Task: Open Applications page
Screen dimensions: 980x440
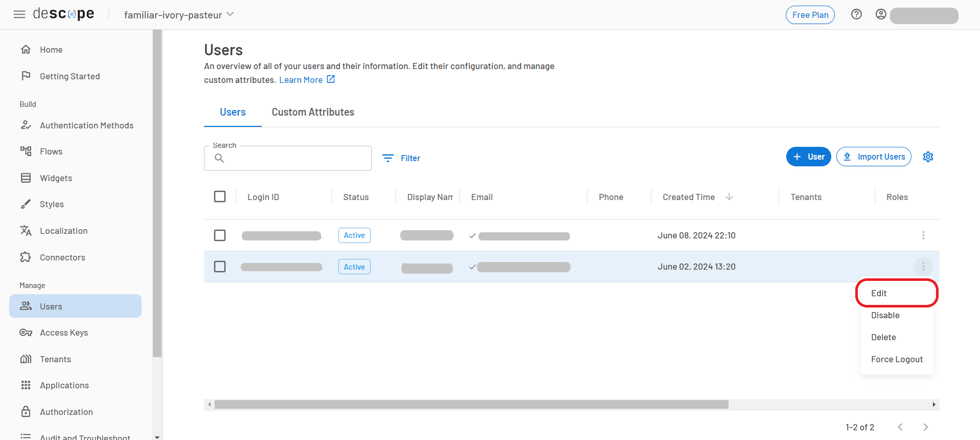Action: tap(64, 385)
